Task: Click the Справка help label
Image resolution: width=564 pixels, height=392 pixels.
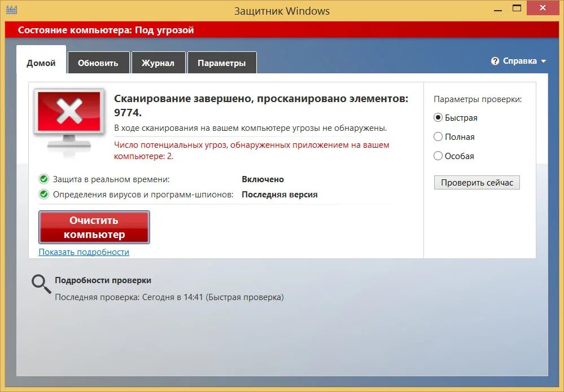Action: [x=520, y=61]
